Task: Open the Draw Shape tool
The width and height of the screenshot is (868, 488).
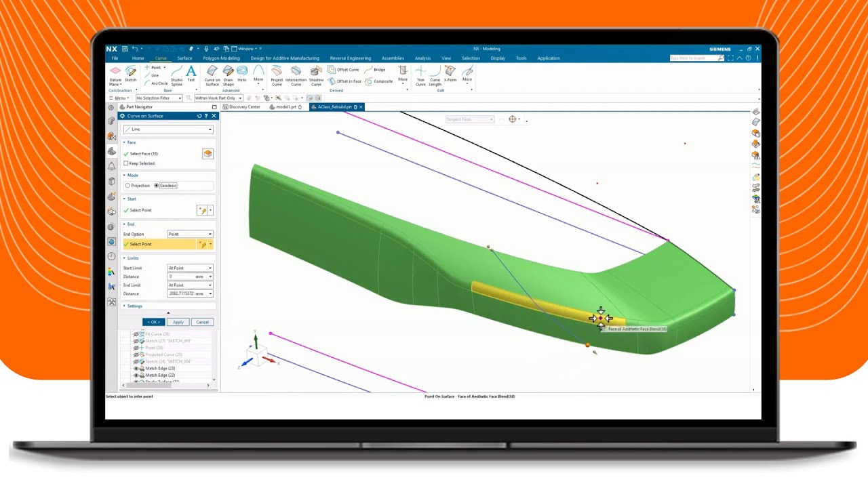Action: pos(229,76)
